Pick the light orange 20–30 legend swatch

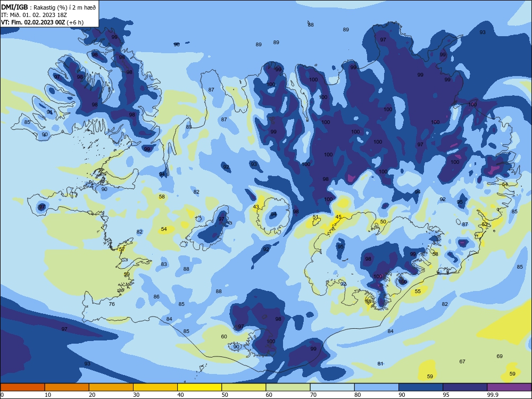tap(111, 387)
